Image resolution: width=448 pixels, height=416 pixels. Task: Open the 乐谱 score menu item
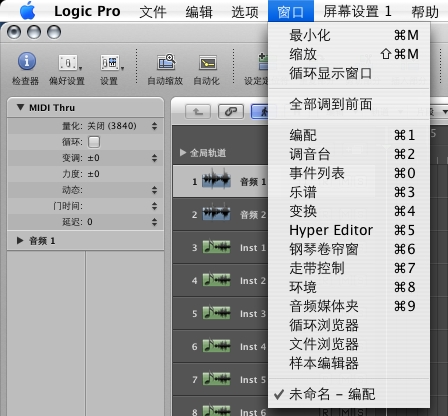coord(349,192)
